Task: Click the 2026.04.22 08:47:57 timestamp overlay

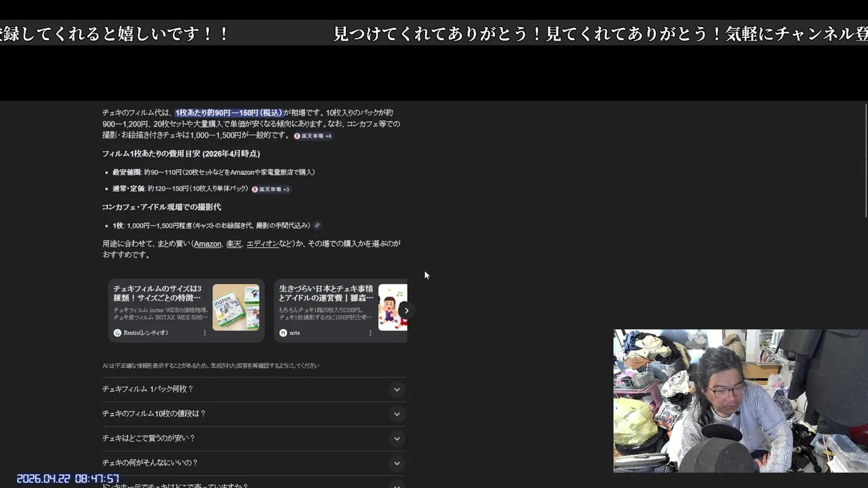Action: 68,479
